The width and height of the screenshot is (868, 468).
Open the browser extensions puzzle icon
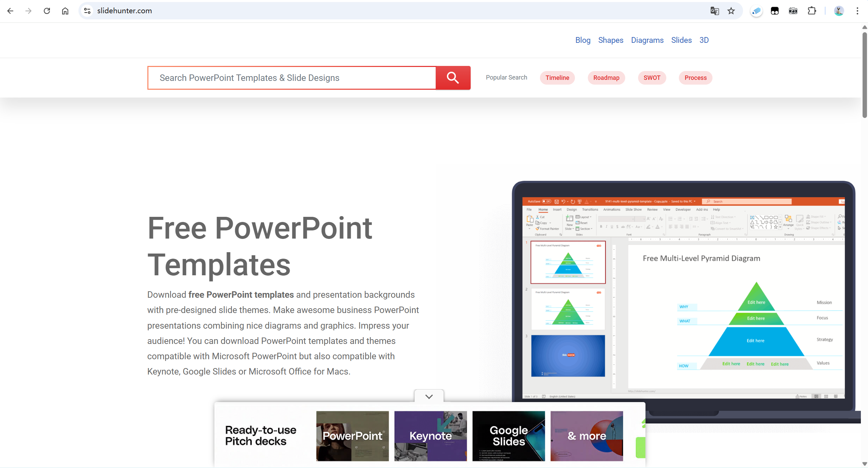coord(812,11)
